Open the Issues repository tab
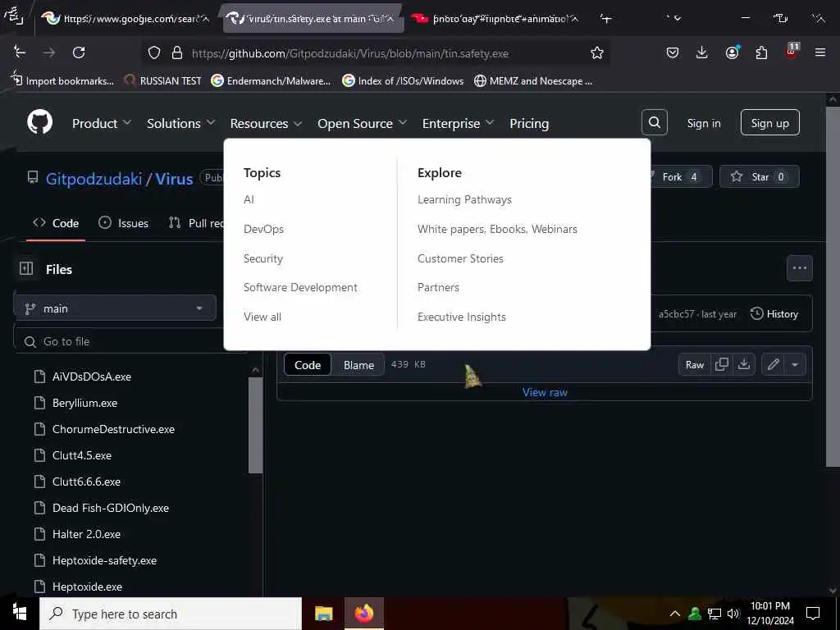Viewport: 840px width, 630px height. click(124, 223)
